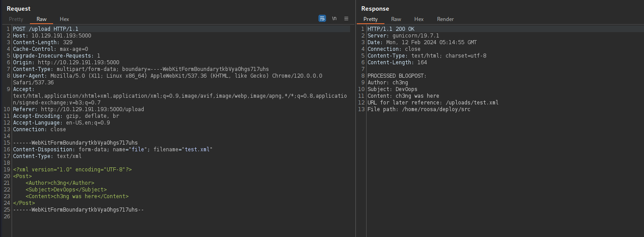Toggle the message wrap icon in Request toolbar

tap(322, 19)
